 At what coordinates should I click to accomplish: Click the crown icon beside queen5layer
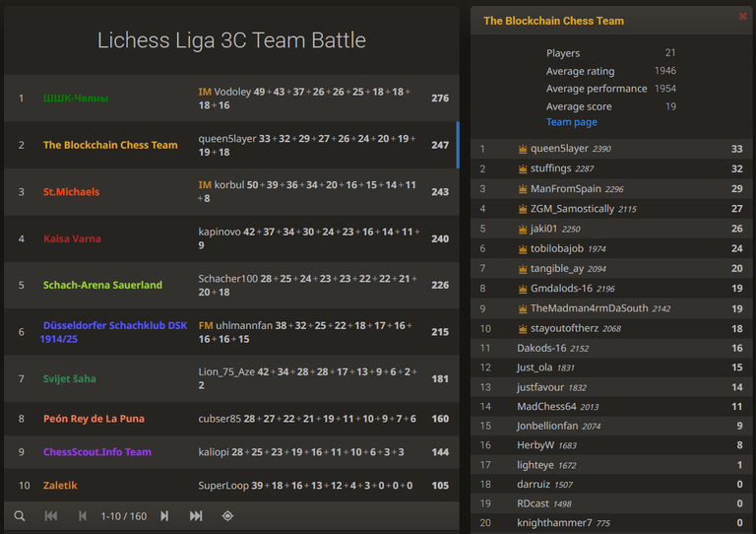point(522,149)
